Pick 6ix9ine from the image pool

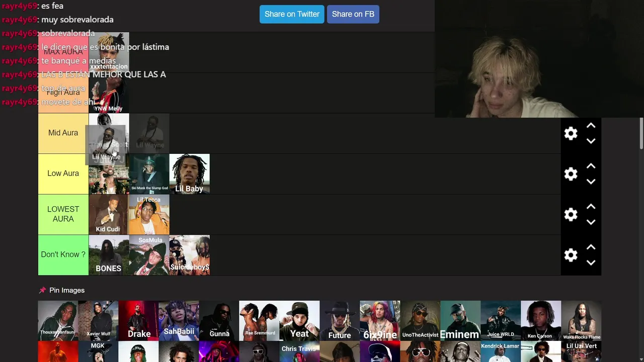[x=380, y=321]
